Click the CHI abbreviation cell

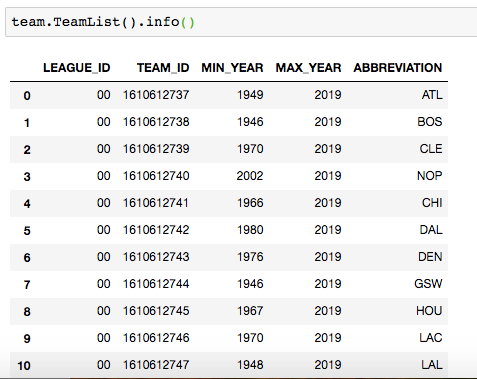[432, 203]
